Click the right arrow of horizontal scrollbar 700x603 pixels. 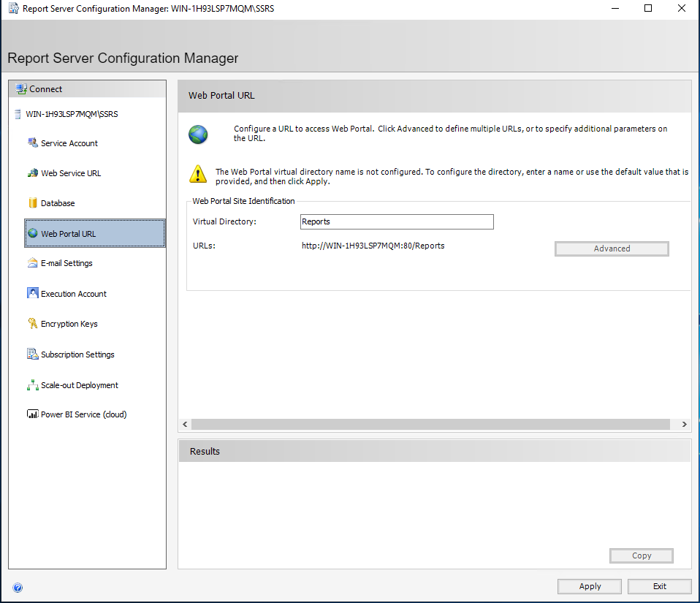pyautogui.click(x=684, y=424)
